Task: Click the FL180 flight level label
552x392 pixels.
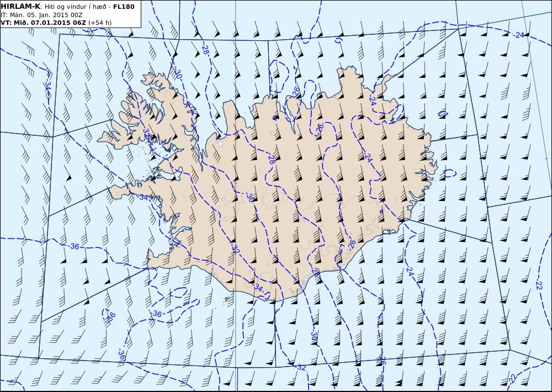Action: [x=124, y=7]
